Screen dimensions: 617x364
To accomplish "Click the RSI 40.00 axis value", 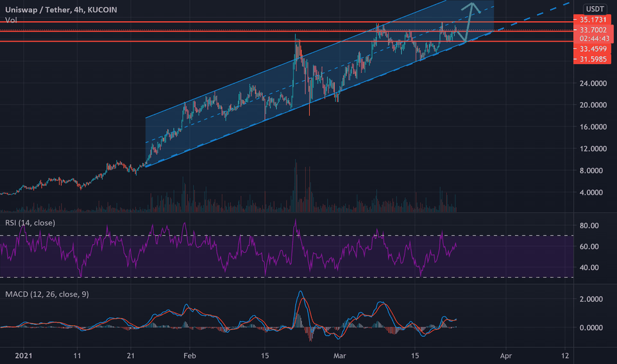I will [589, 267].
